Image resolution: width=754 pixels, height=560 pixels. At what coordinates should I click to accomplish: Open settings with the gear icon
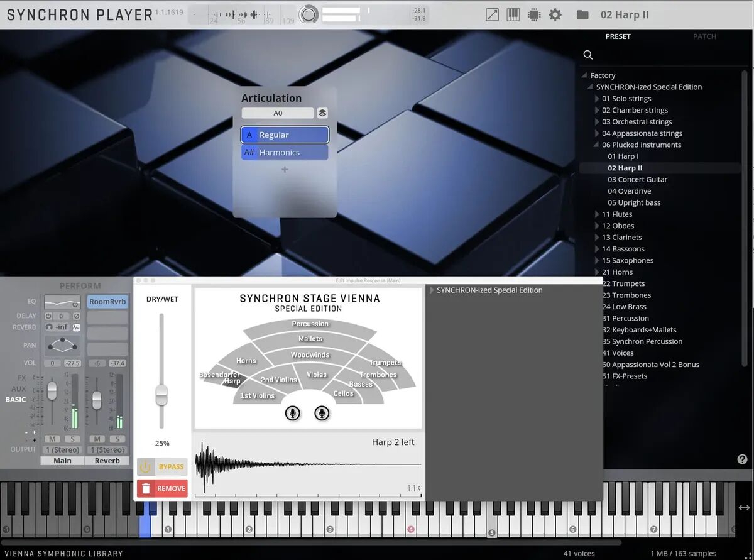(555, 14)
